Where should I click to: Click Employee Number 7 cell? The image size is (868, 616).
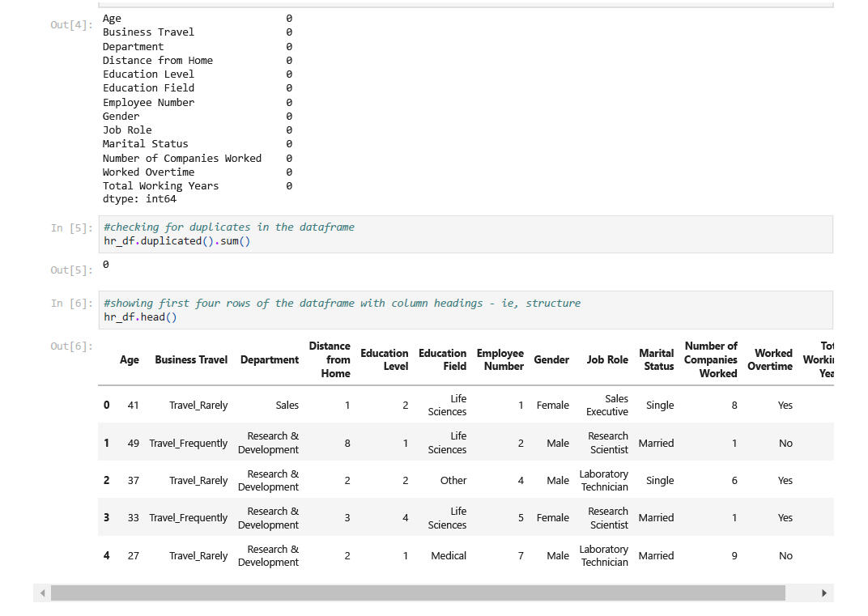(x=521, y=555)
